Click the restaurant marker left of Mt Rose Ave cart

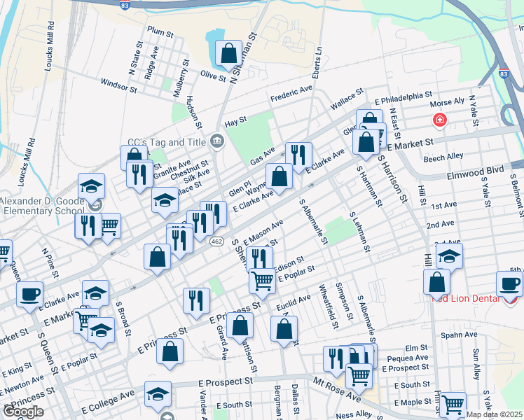pyautogui.click(x=335, y=360)
